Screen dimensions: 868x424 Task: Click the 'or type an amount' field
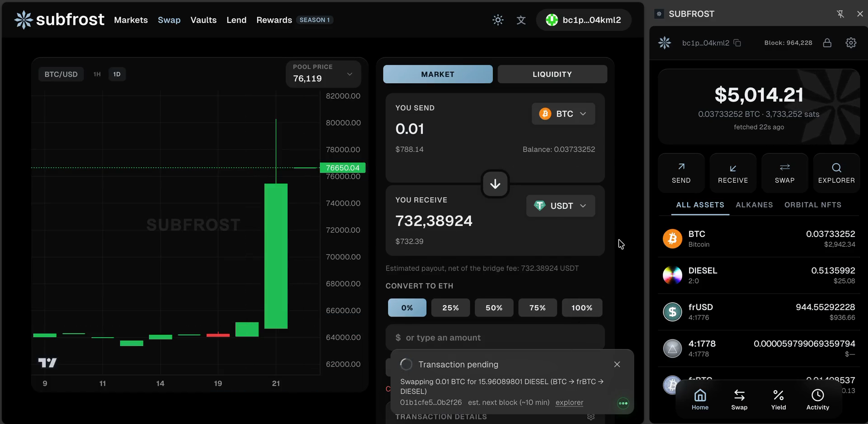[x=495, y=338]
